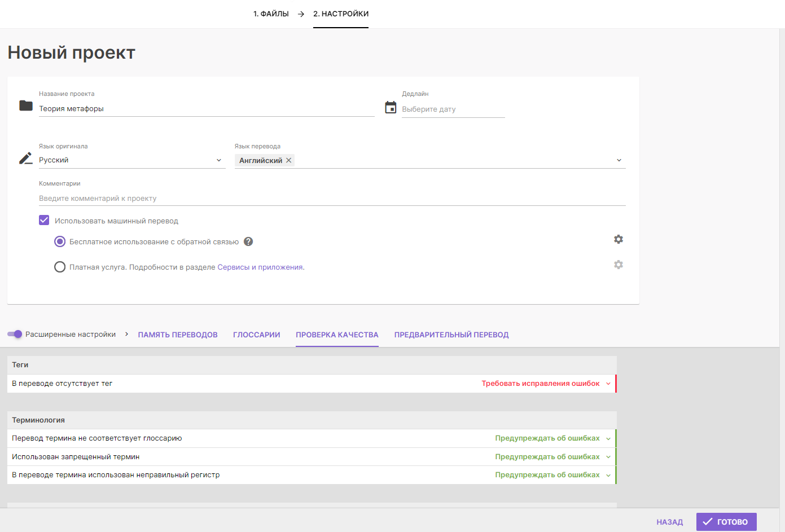Uncheck Использовать машинный перевод
785x532 pixels.
pos(44,220)
